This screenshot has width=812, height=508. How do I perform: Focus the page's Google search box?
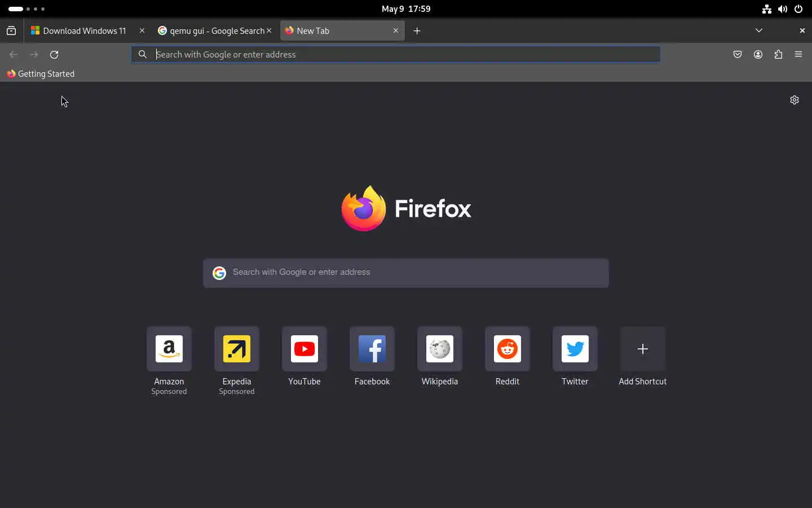pyautogui.click(x=406, y=273)
